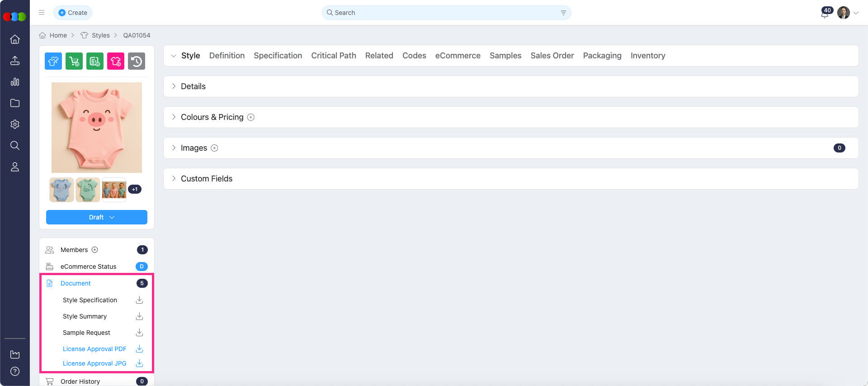Click the plus icon next to Members
868x386 pixels.
coord(95,250)
